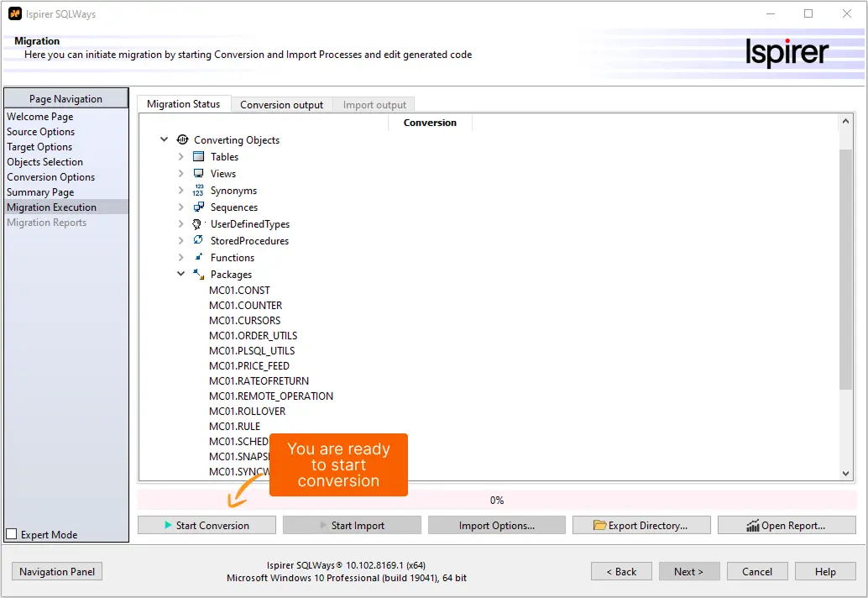The height and width of the screenshot is (598, 868).
Task: Click the Conversion column header
Action: coord(430,123)
